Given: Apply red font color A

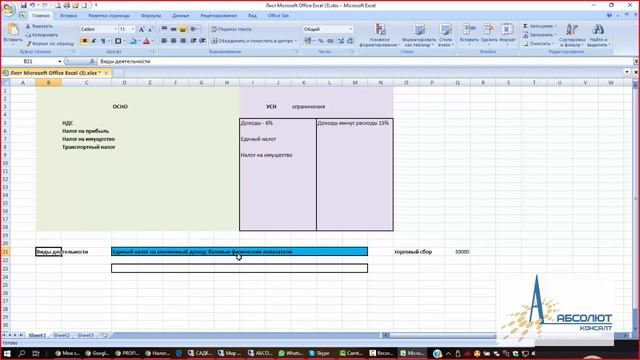Looking at the screenshot, I should pyautogui.click(x=146, y=41).
